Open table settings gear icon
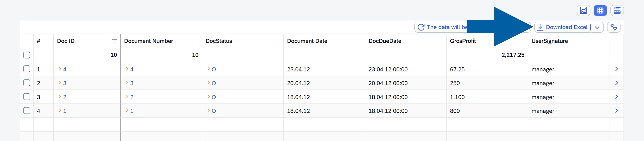644x141 pixels. click(x=614, y=27)
